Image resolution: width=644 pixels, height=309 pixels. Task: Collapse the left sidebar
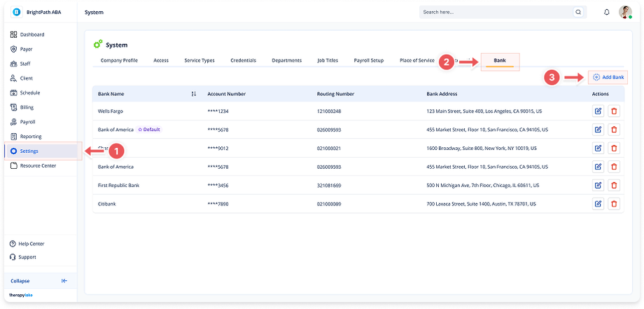click(x=64, y=281)
